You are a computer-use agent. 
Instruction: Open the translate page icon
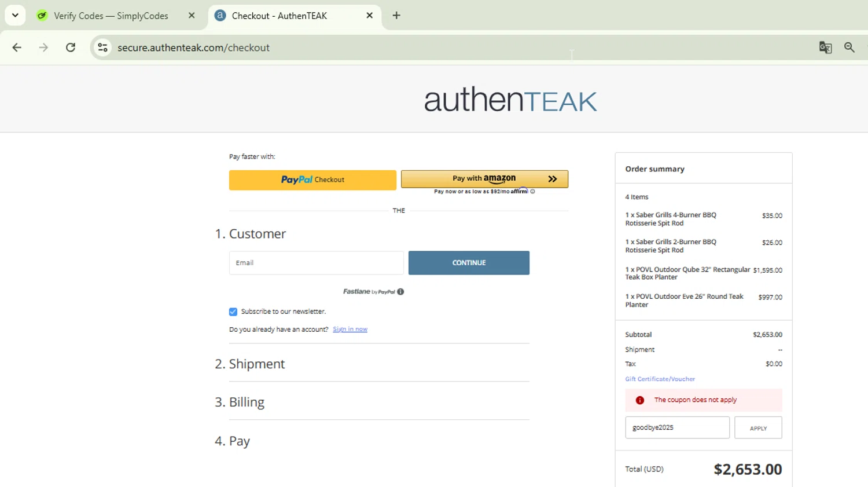(825, 47)
